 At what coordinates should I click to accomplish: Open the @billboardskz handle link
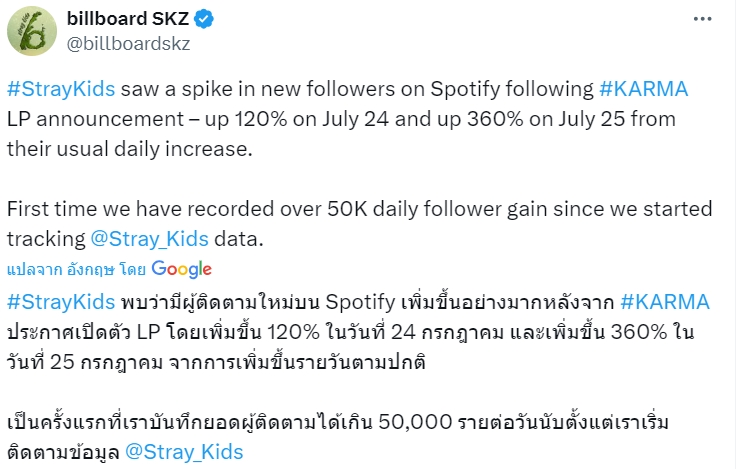click(129, 44)
